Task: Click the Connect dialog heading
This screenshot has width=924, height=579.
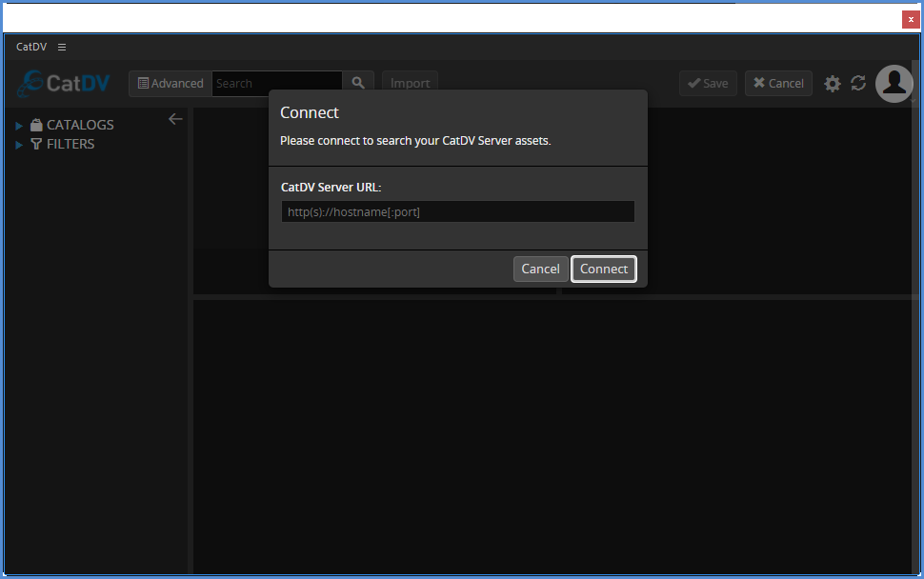Action: 310,112
